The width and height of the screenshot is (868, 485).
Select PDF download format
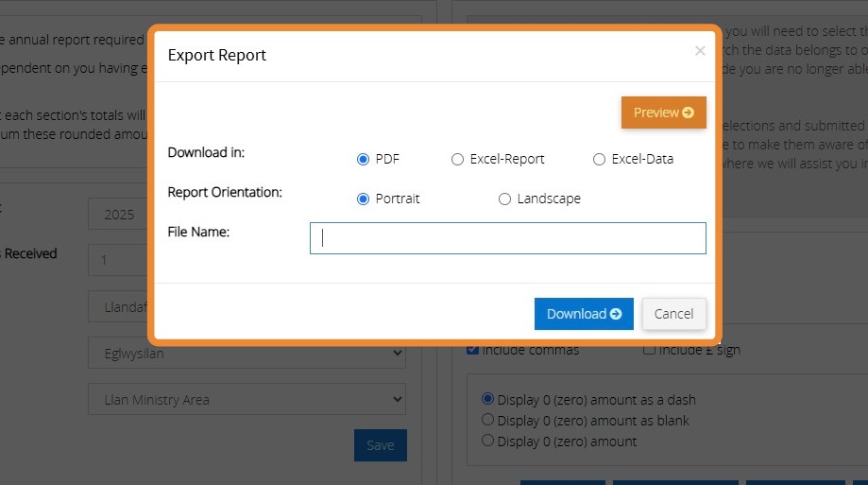pyautogui.click(x=363, y=160)
